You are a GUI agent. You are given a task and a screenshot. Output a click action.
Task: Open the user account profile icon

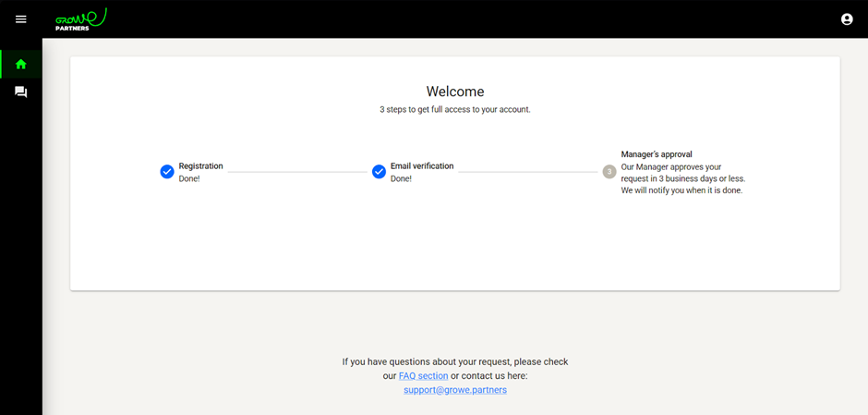tap(847, 19)
